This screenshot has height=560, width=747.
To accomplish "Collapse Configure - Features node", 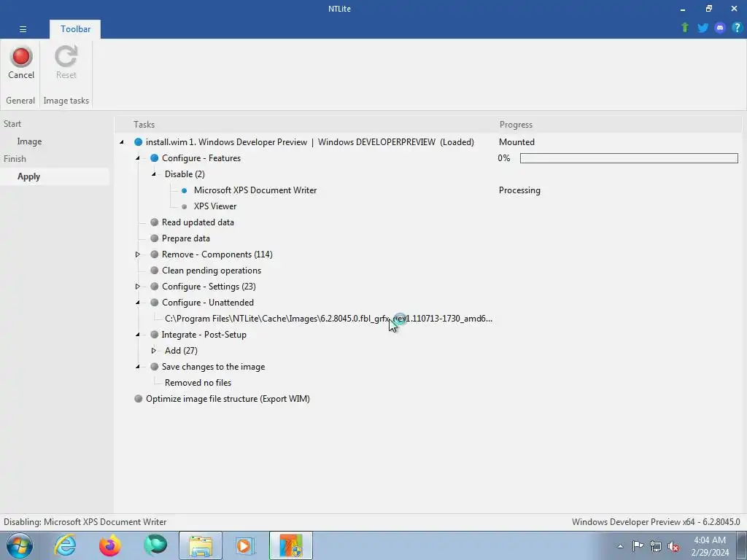I will pos(138,158).
